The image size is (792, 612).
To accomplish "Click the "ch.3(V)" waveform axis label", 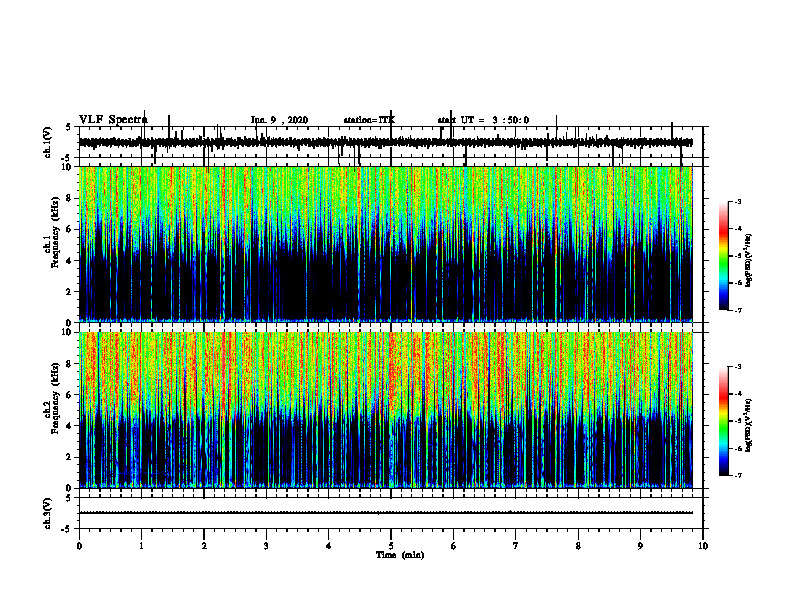I will point(48,514).
